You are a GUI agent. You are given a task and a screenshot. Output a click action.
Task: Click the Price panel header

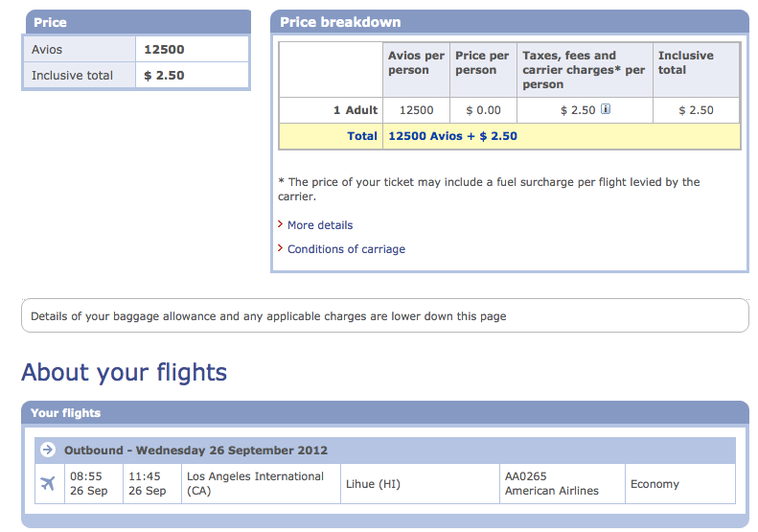(x=136, y=22)
